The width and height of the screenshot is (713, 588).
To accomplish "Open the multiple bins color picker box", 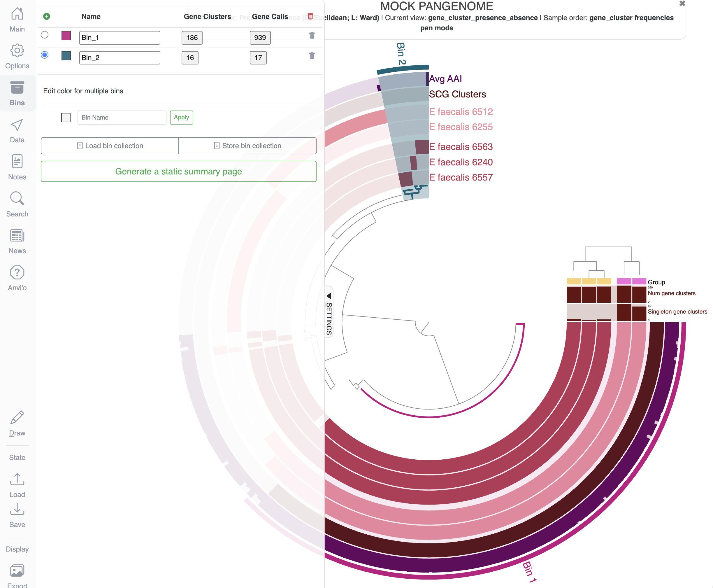I will coord(66,118).
